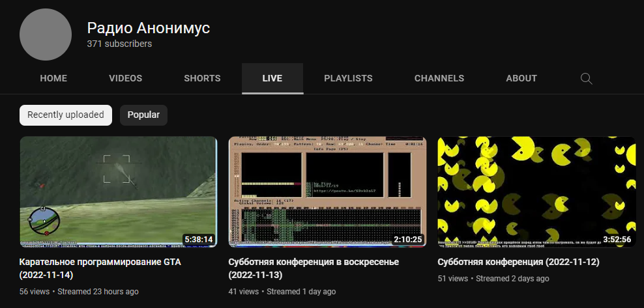Open the tracker music stream thumbnail

pos(327,191)
